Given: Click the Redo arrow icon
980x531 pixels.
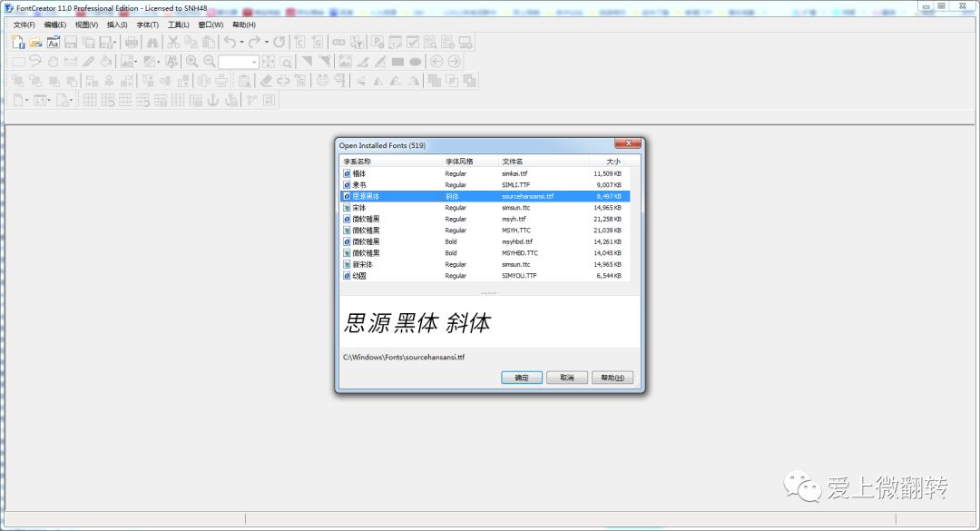Looking at the screenshot, I should tap(253, 43).
